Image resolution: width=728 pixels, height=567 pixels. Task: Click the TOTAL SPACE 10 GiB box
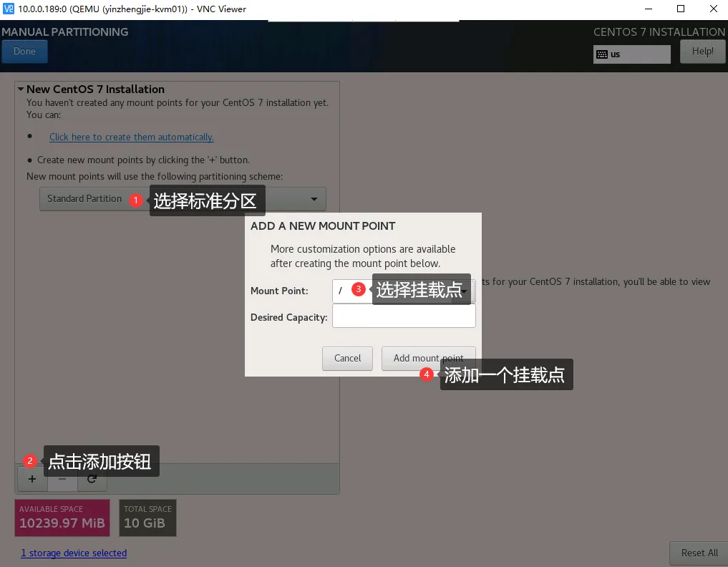(147, 518)
